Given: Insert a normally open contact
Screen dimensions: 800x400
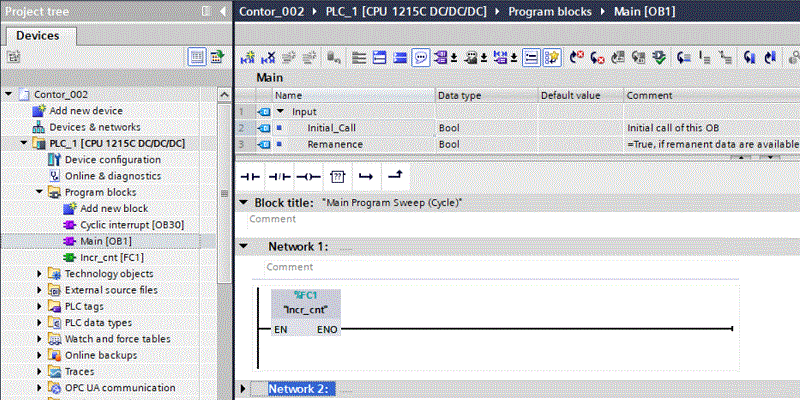Looking at the screenshot, I should (x=250, y=175).
